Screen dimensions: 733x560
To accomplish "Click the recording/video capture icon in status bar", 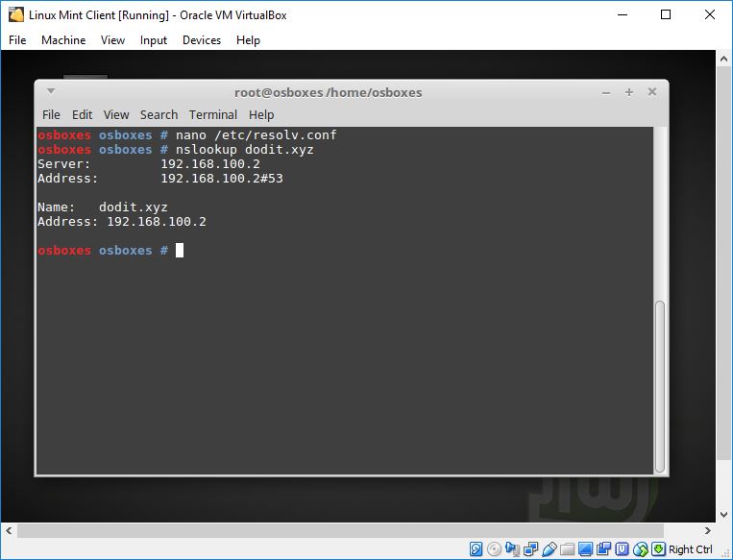I will coord(603,548).
